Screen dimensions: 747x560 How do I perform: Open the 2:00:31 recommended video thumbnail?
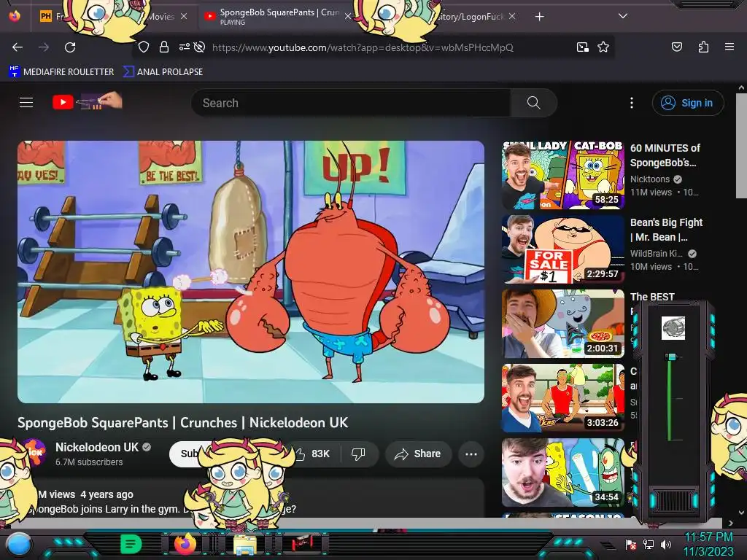click(x=563, y=323)
